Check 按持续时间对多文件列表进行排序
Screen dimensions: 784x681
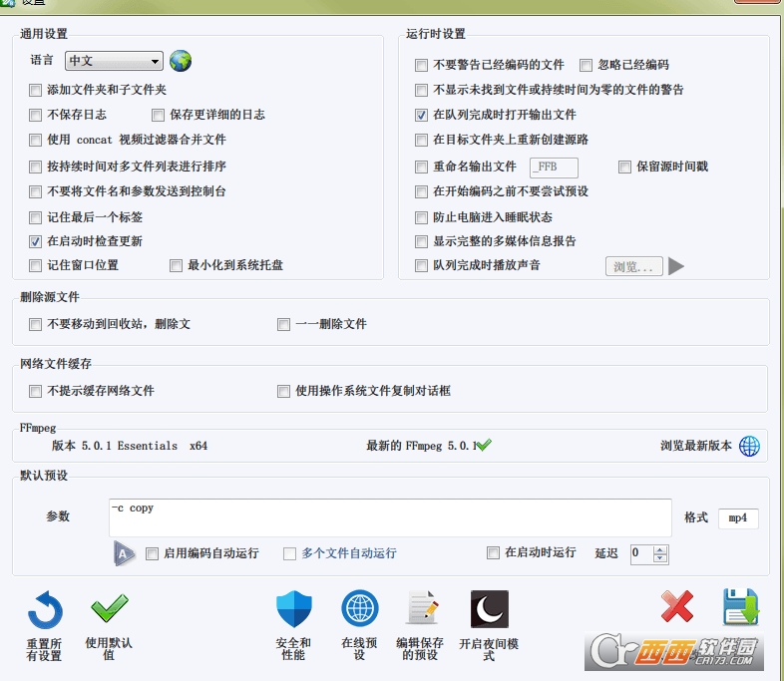[35, 167]
